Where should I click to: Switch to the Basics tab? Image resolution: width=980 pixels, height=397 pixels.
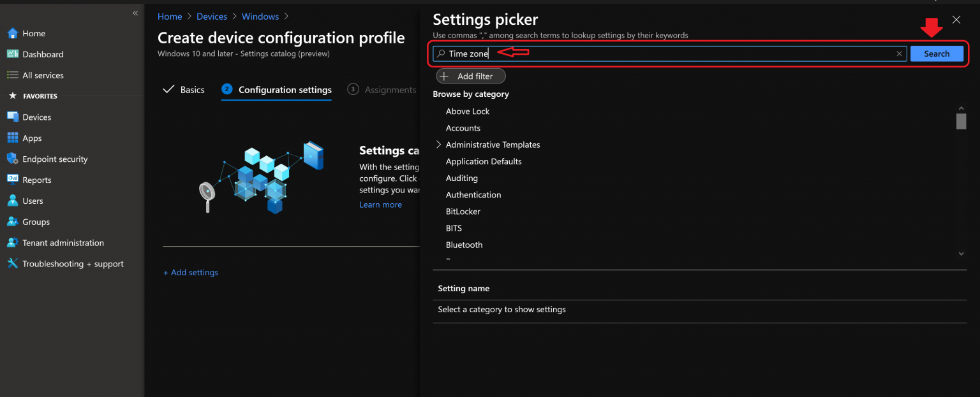191,89
